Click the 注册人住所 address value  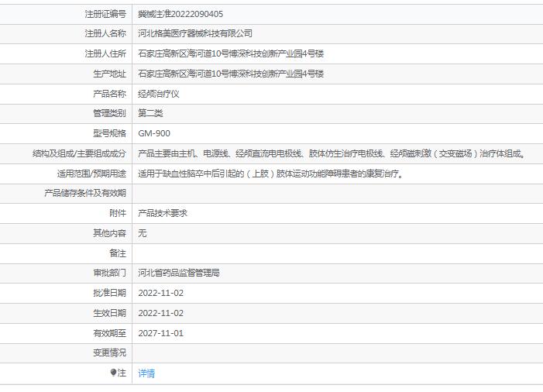pos(231,53)
